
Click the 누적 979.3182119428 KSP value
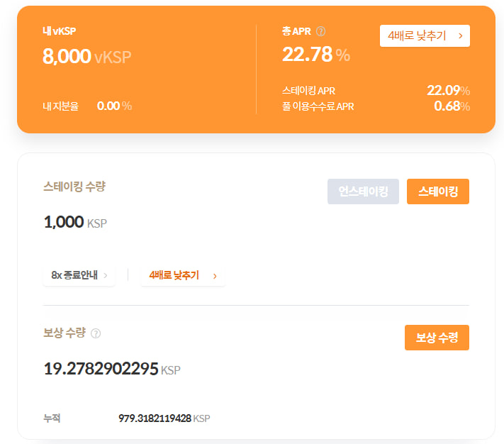pos(164,418)
